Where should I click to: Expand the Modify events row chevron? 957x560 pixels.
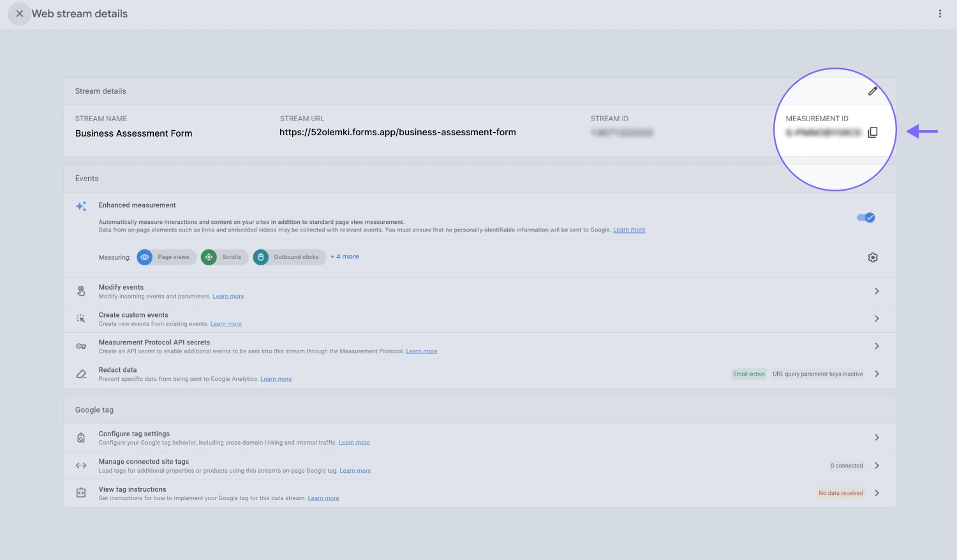pos(877,291)
